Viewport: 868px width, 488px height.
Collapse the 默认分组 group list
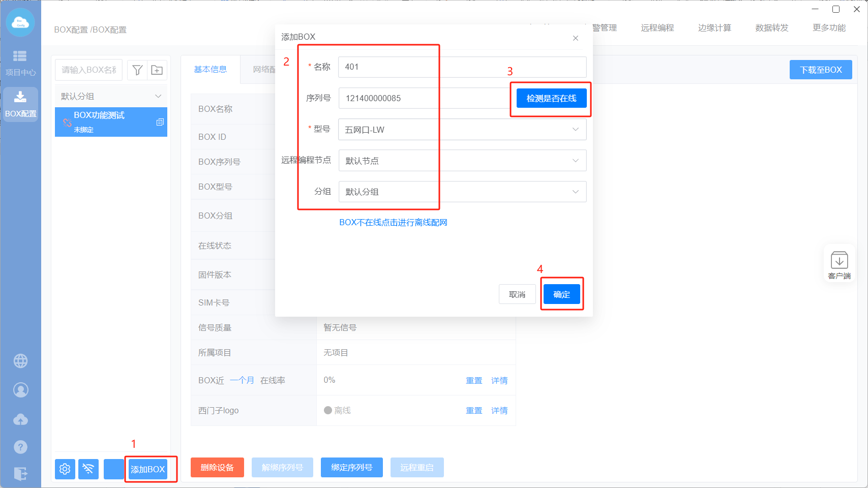158,96
